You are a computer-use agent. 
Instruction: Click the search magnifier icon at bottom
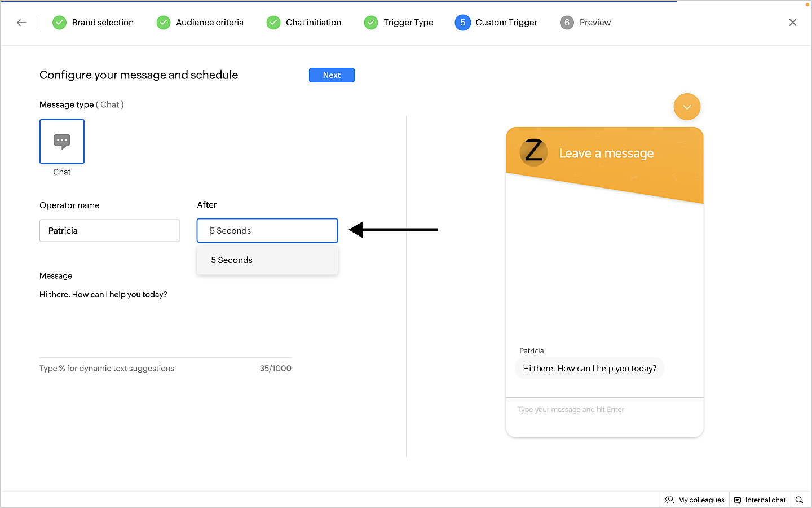click(799, 500)
